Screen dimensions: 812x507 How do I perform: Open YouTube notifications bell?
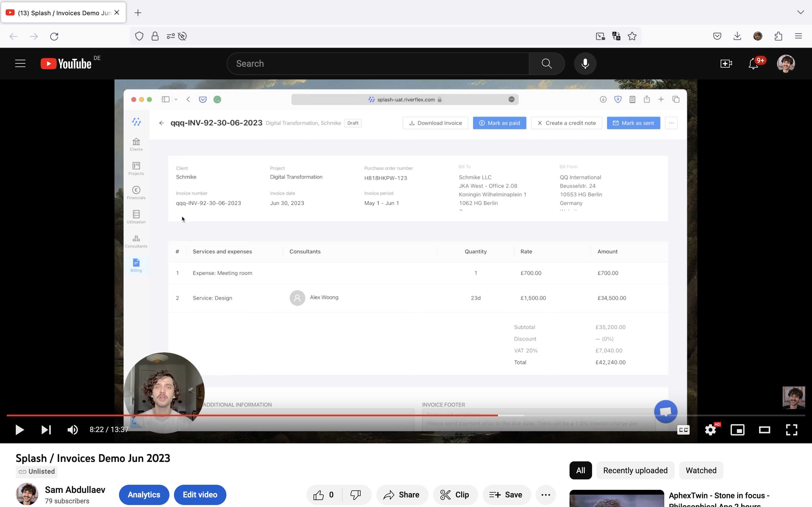click(x=753, y=63)
